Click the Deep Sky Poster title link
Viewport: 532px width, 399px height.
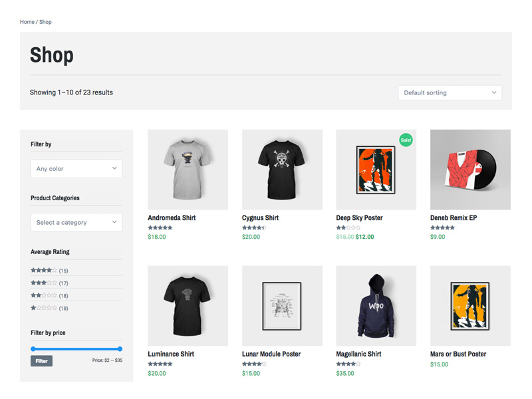tap(359, 217)
